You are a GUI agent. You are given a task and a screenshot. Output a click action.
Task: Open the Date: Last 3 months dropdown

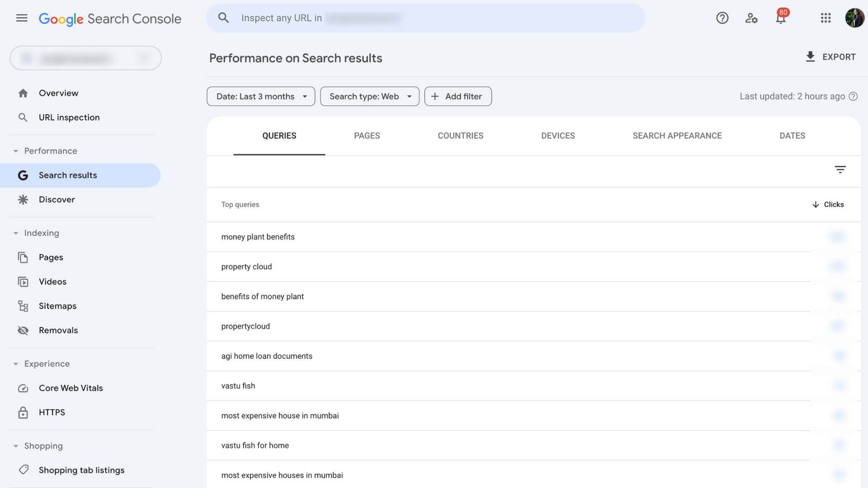click(x=261, y=96)
